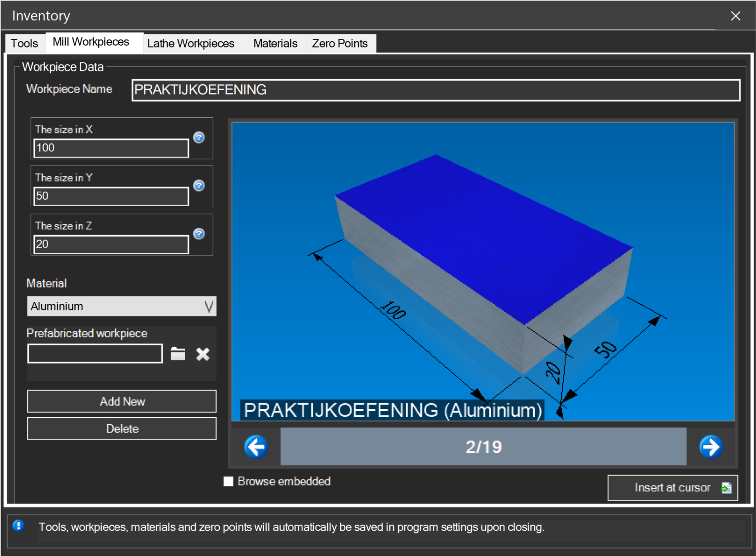Close the Inventory window

(736, 16)
